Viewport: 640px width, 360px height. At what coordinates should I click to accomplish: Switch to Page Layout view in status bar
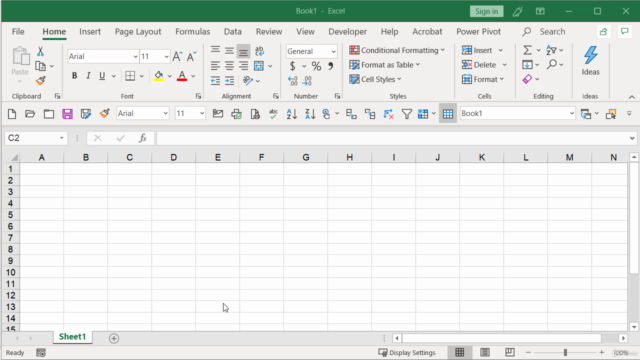pos(485,352)
